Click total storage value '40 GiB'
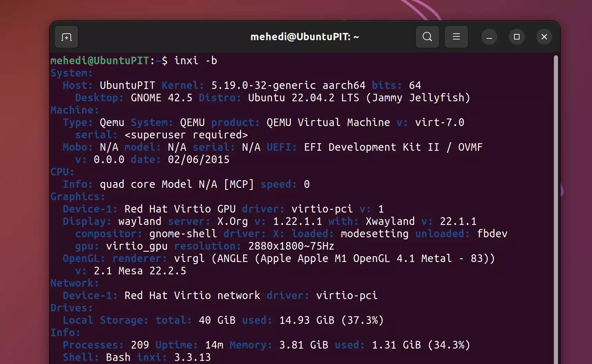 point(217,320)
